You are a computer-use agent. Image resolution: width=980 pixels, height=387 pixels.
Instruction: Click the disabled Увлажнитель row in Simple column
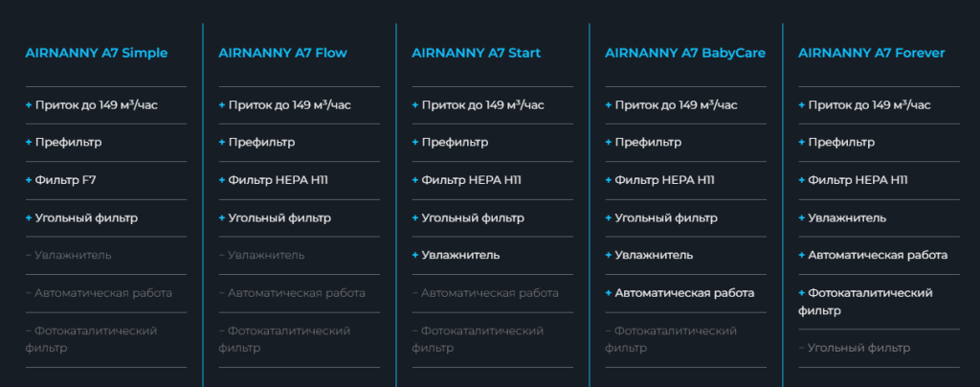coord(73,255)
